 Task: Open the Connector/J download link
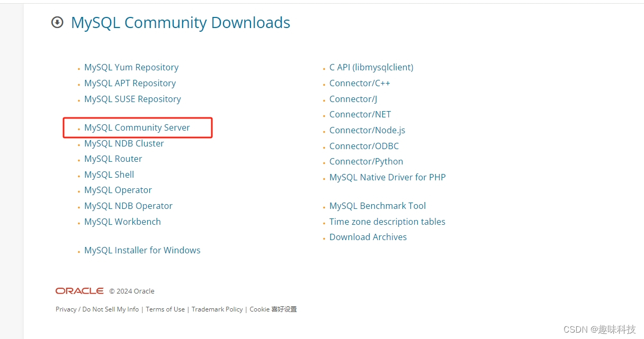353,99
